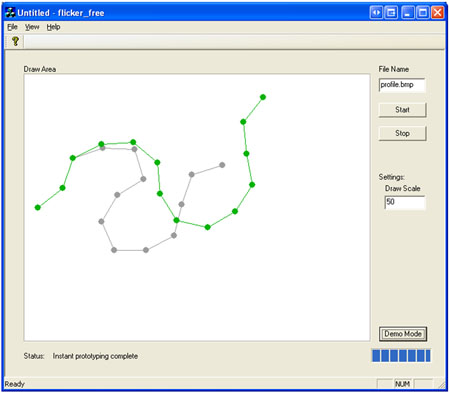Click the app icon in the title bar

[x=10, y=13]
